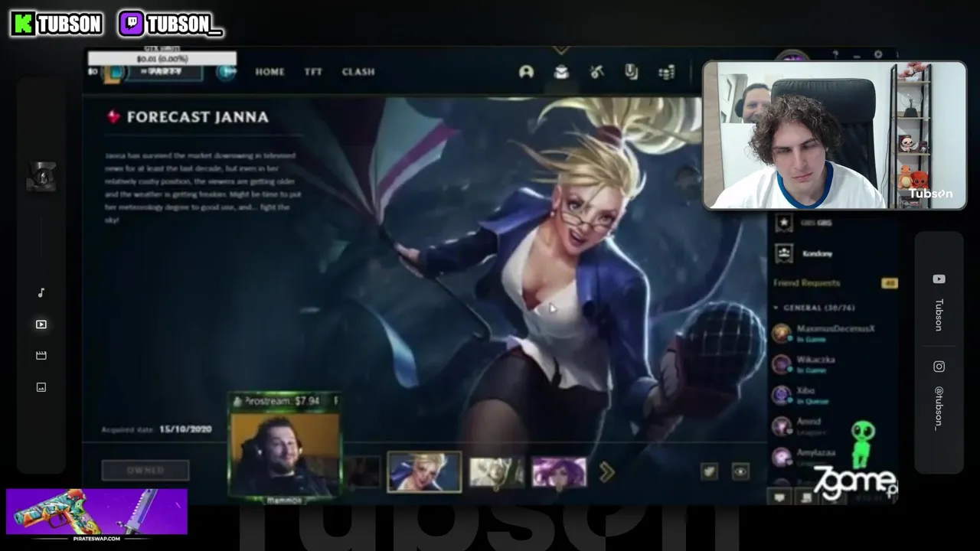Click MaximusDecemusX's avatar icon
980x551 pixels.
781,334
